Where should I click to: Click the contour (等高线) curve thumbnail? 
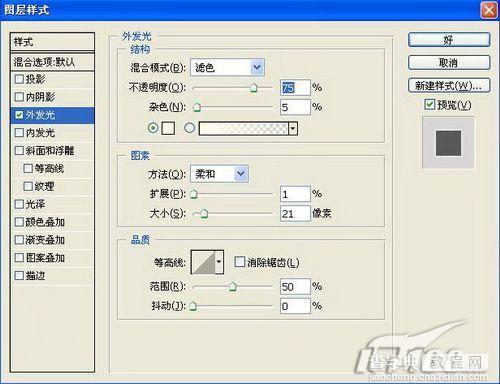203,262
